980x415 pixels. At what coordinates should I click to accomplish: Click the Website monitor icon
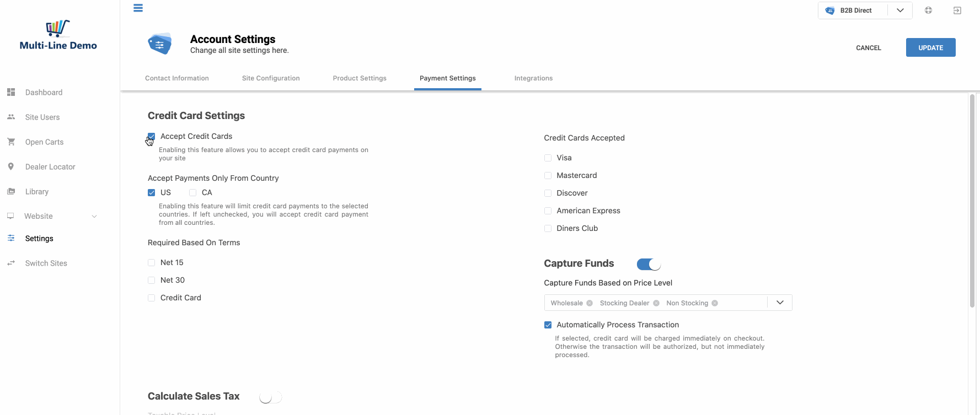pyautogui.click(x=10, y=216)
